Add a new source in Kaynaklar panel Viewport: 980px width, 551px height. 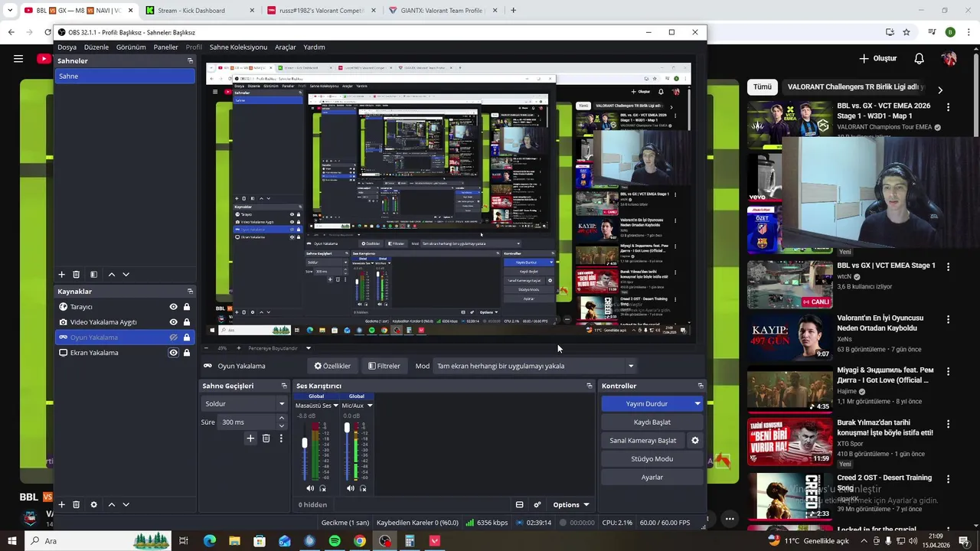(x=62, y=504)
